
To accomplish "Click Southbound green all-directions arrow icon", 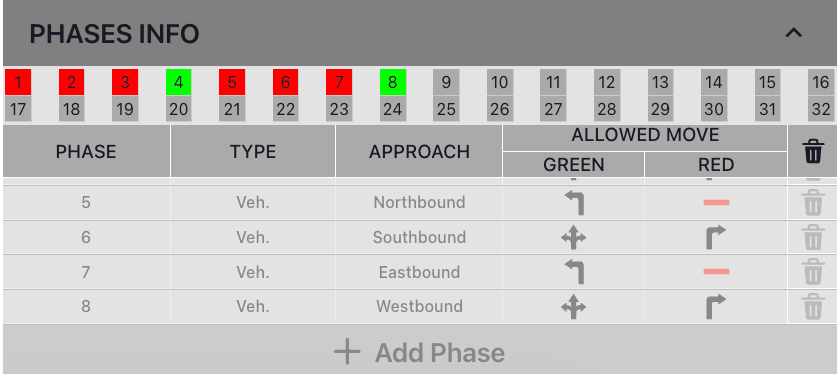I will point(573,238).
